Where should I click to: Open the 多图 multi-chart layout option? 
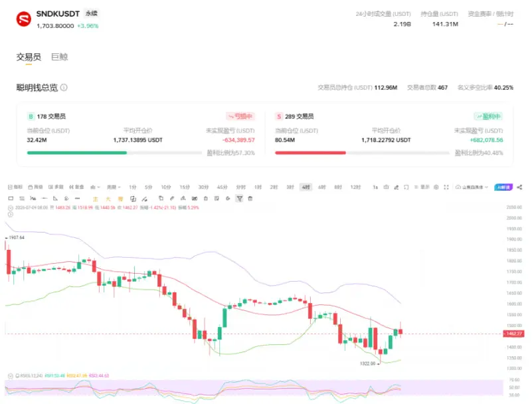pyautogui.click(x=56, y=187)
